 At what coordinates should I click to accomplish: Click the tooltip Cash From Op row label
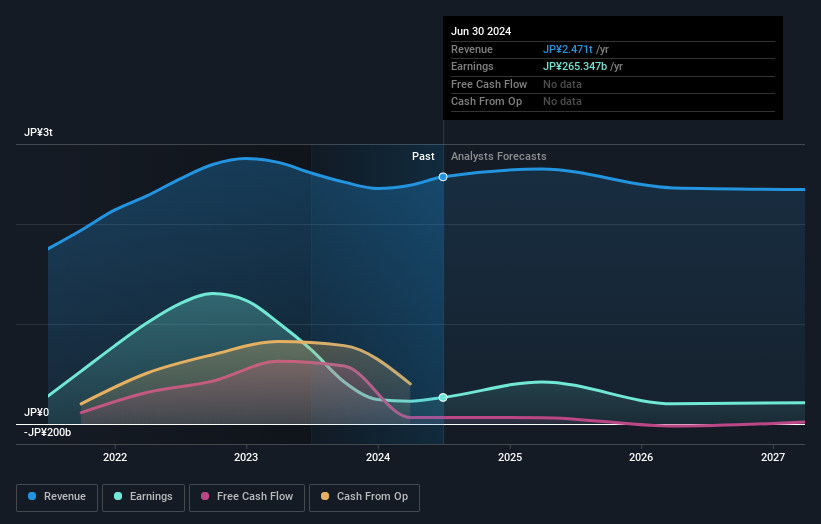coord(486,102)
